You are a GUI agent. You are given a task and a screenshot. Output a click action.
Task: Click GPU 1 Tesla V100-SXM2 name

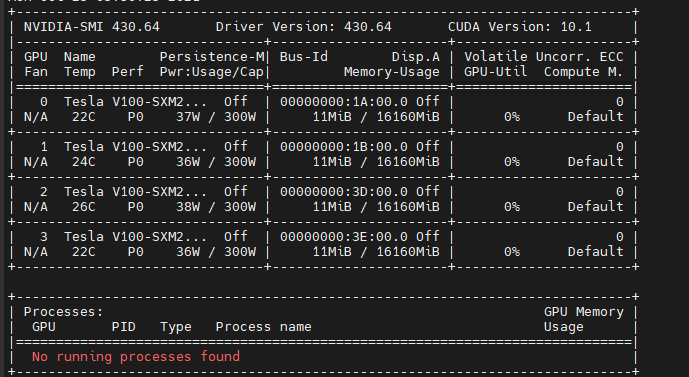pyautogui.click(x=135, y=147)
